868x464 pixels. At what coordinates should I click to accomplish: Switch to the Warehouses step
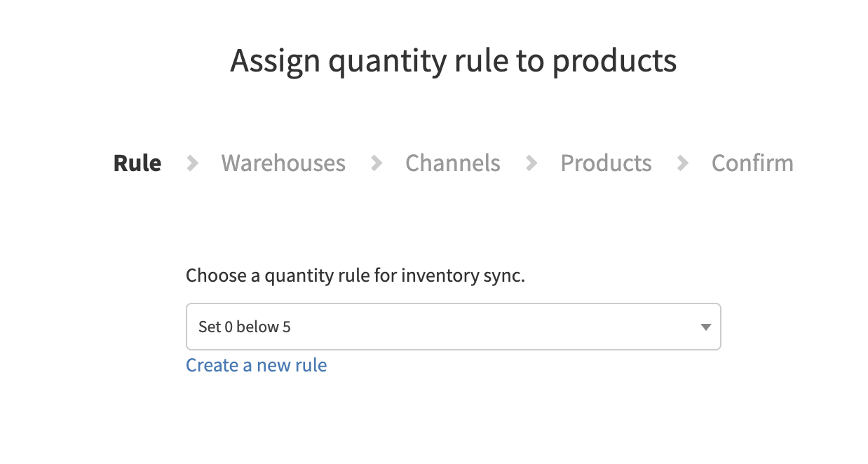(283, 163)
